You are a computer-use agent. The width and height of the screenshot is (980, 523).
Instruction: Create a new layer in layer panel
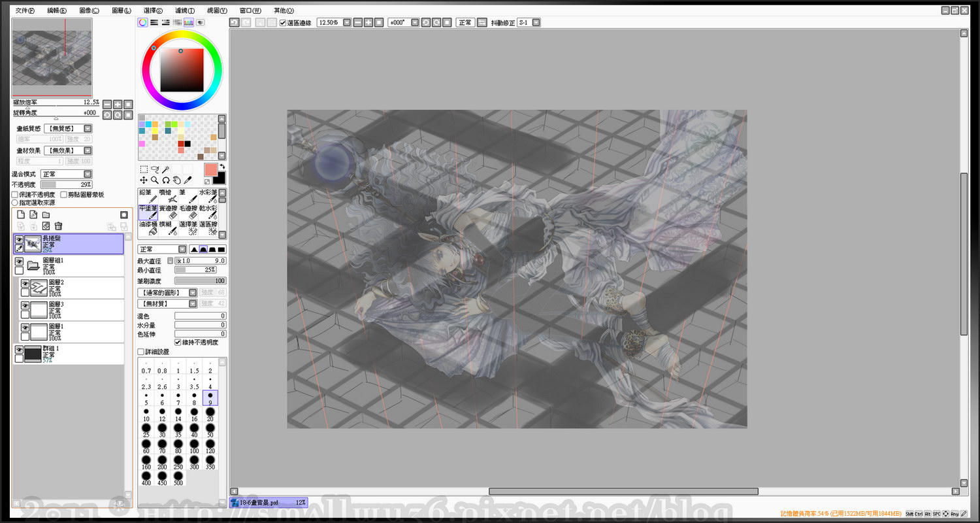[x=21, y=214]
